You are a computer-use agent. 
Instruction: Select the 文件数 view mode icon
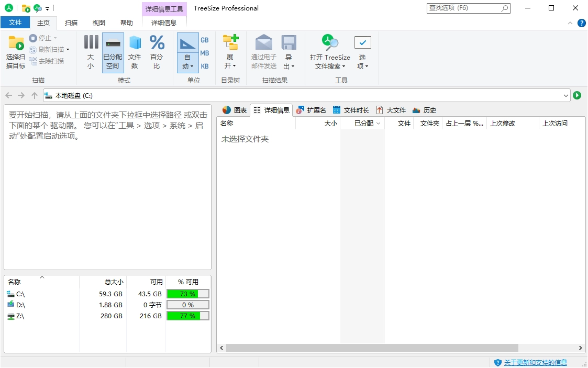135,51
